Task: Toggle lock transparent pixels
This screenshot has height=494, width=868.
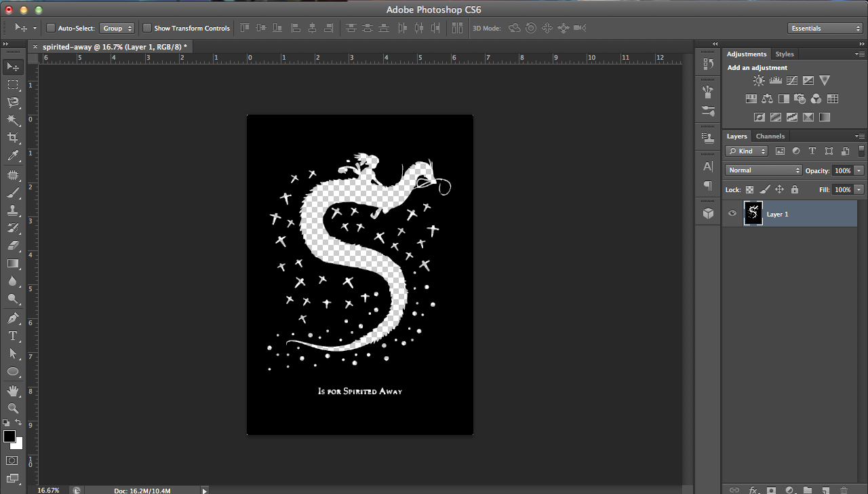Action: [750, 190]
